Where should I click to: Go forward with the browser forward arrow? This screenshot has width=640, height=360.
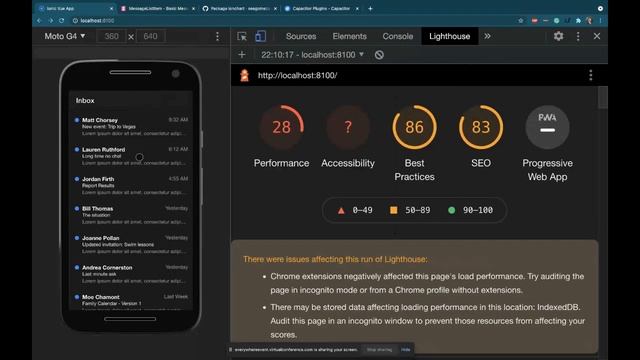[x=50, y=20]
